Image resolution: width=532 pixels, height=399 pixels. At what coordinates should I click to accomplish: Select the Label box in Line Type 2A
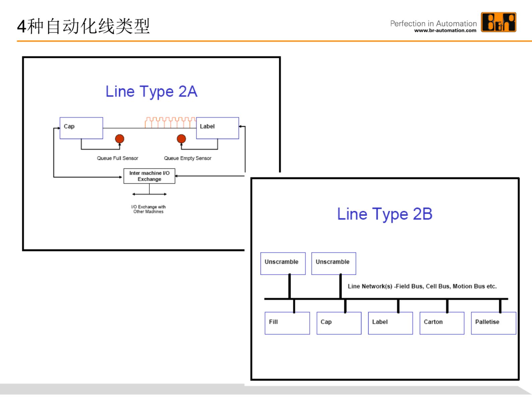pyautogui.click(x=218, y=128)
